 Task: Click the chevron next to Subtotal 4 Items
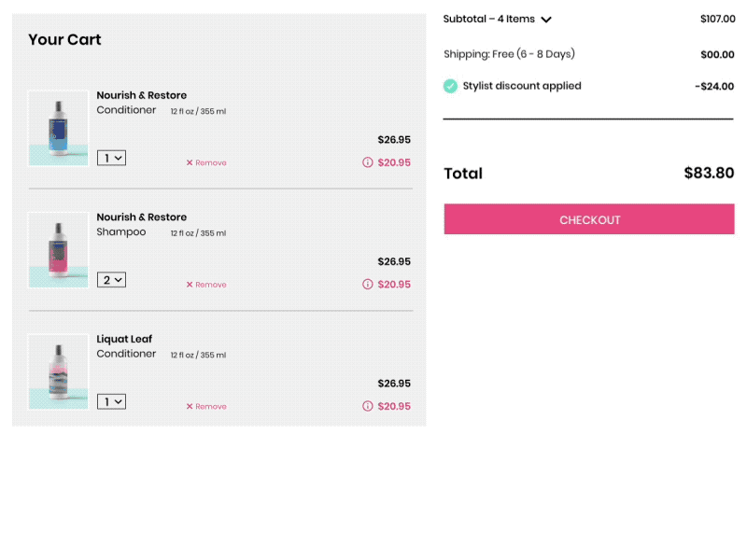point(546,19)
